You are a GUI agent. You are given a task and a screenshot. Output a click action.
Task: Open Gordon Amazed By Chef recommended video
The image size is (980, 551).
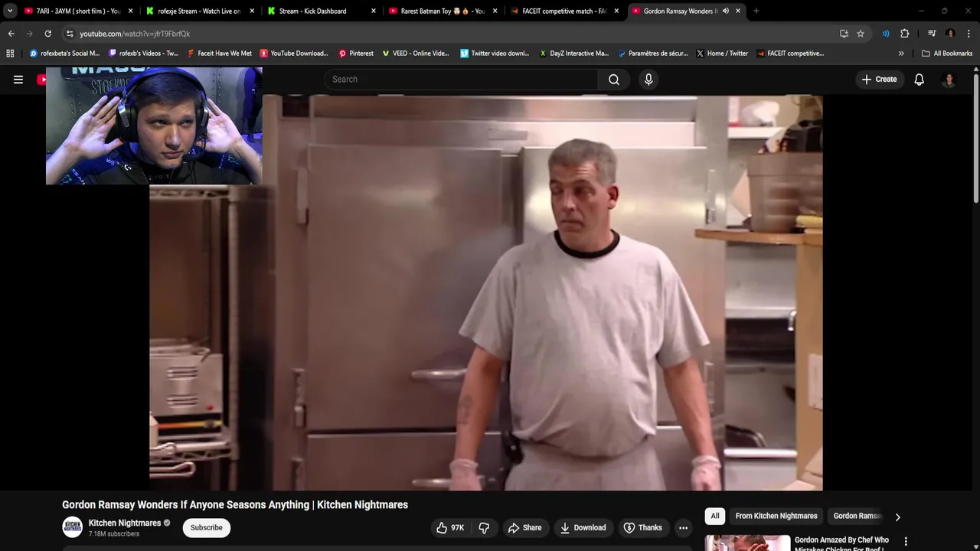click(x=797, y=543)
